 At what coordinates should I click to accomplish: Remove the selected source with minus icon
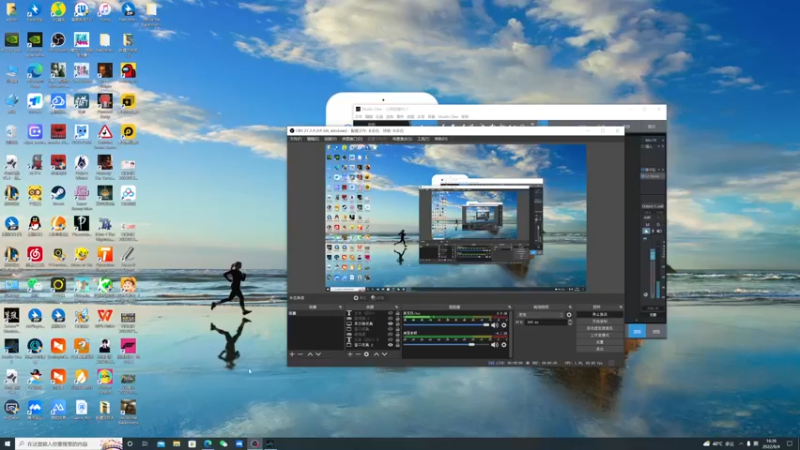[x=358, y=354]
